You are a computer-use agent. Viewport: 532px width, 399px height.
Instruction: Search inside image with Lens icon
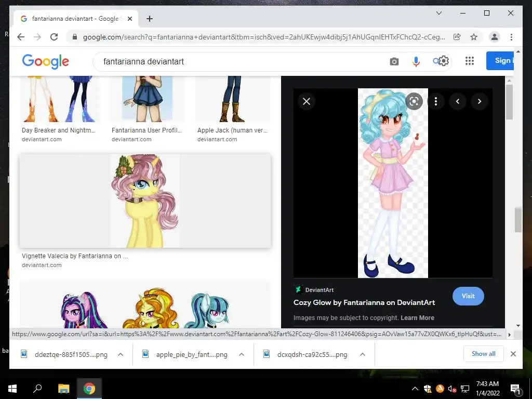414,101
